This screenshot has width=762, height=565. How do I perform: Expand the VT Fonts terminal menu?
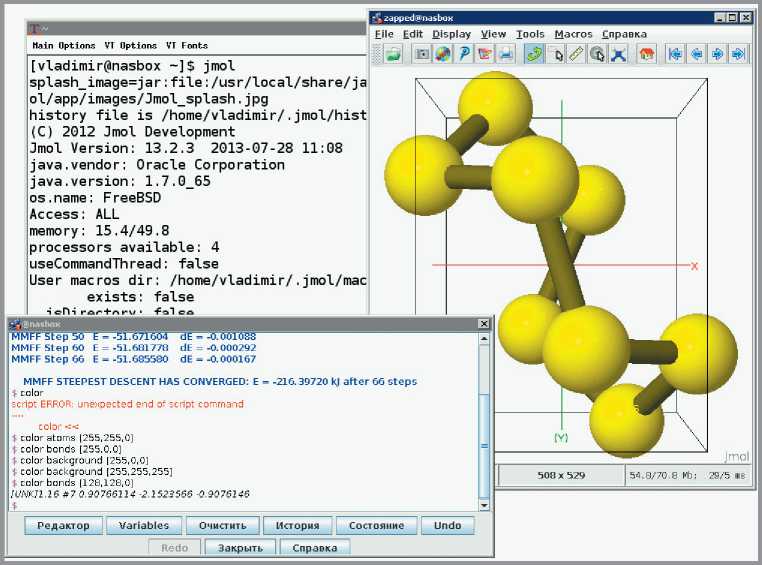[x=187, y=46]
